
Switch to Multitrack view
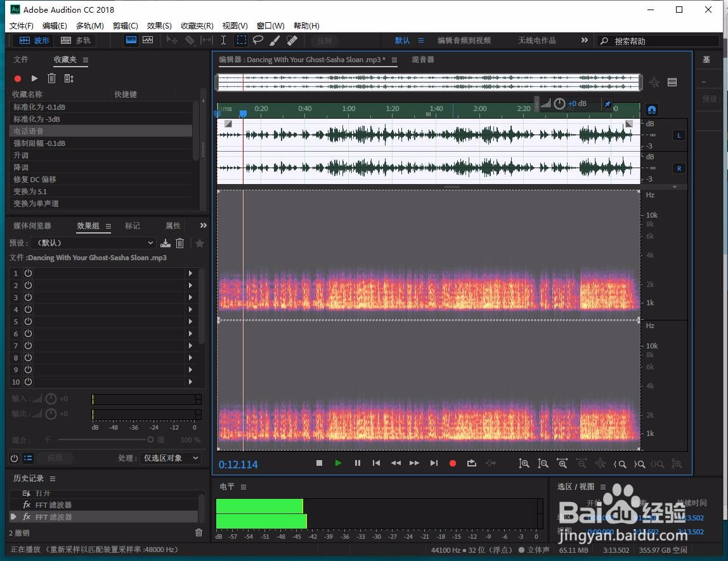pos(75,41)
